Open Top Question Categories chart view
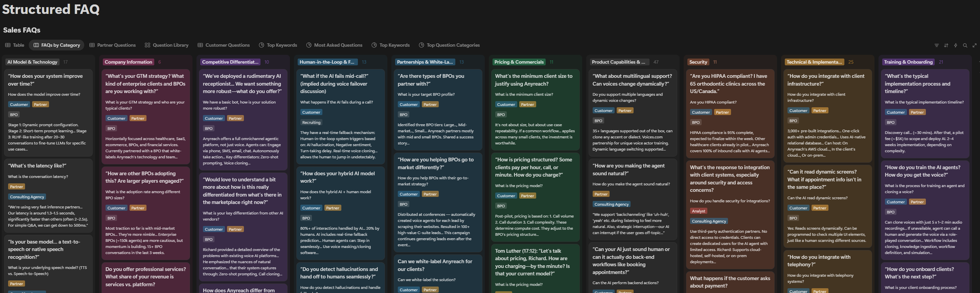980x293 pixels. click(x=449, y=45)
